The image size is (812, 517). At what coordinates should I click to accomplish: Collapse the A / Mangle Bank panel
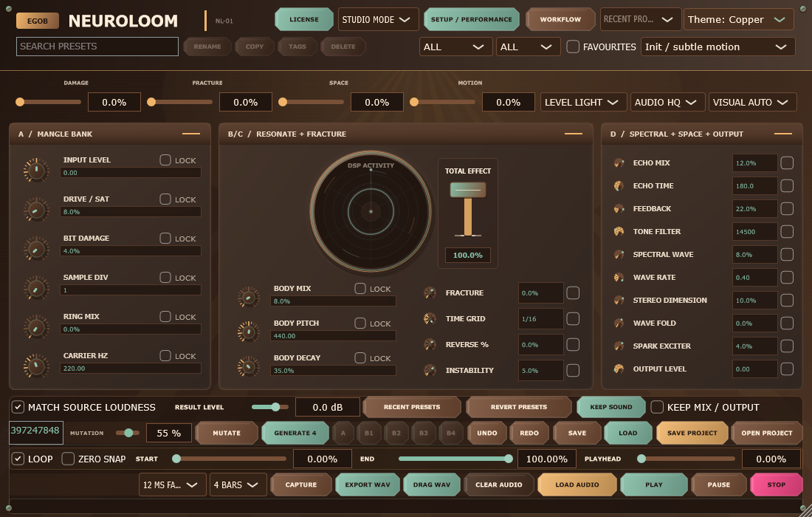pyautogui.click(x=191, y=134)
